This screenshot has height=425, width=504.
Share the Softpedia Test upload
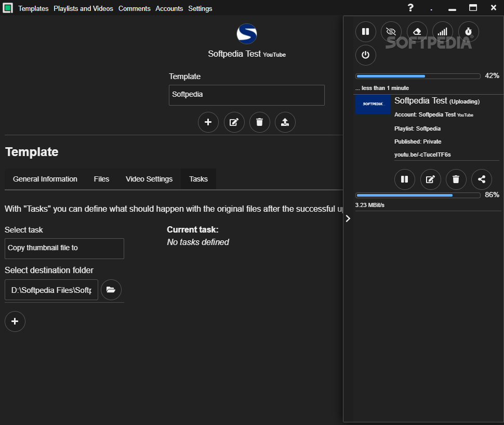[482, 179]
